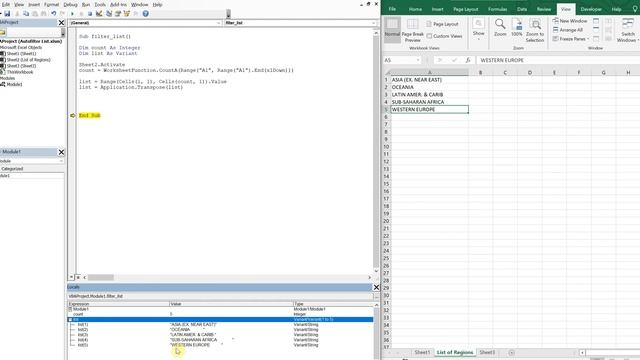Select Sheet2 (List of Regions) in project tree
The image size is (640, 360).
[x=29, y=60]
